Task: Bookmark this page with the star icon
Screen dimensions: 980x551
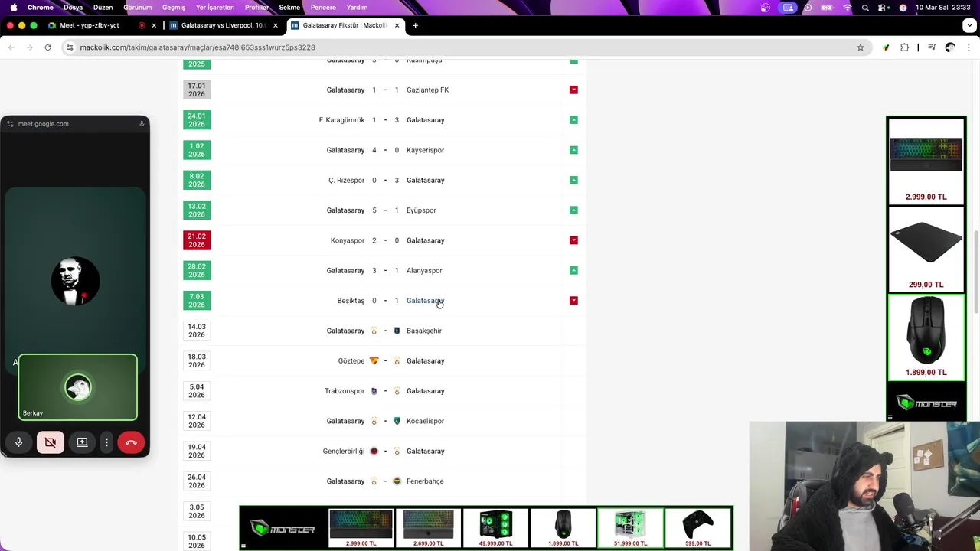Action: tap(861, 47)
